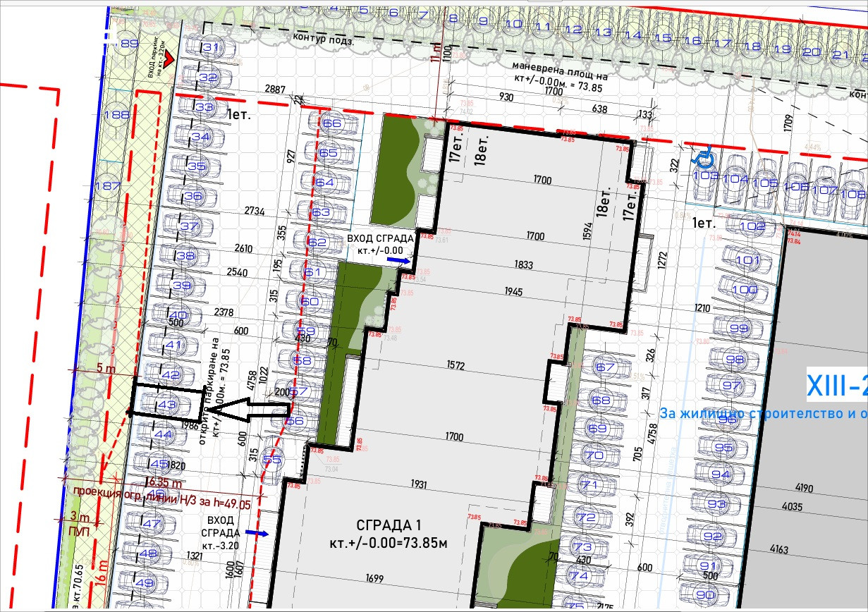Click the 18ет. floor label near 17ет.
Screen dimensions: 868x612
coord(482,150)
